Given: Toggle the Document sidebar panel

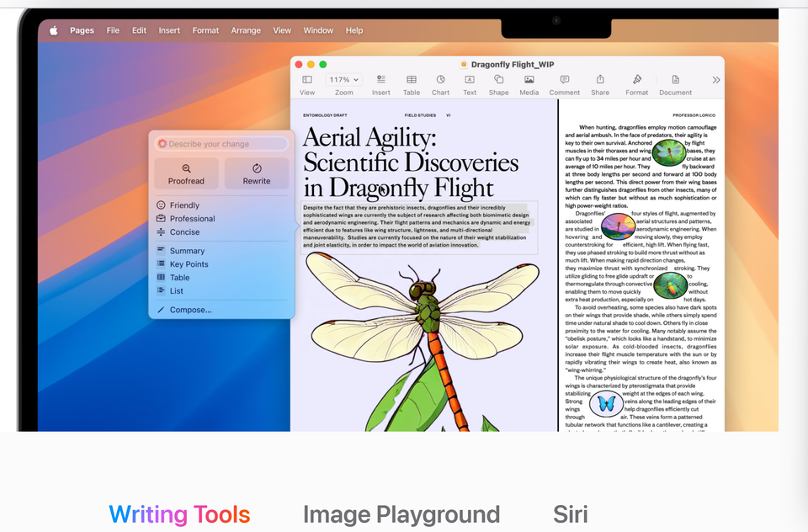Looking at the screenshot, I should (x=675, y=80).
